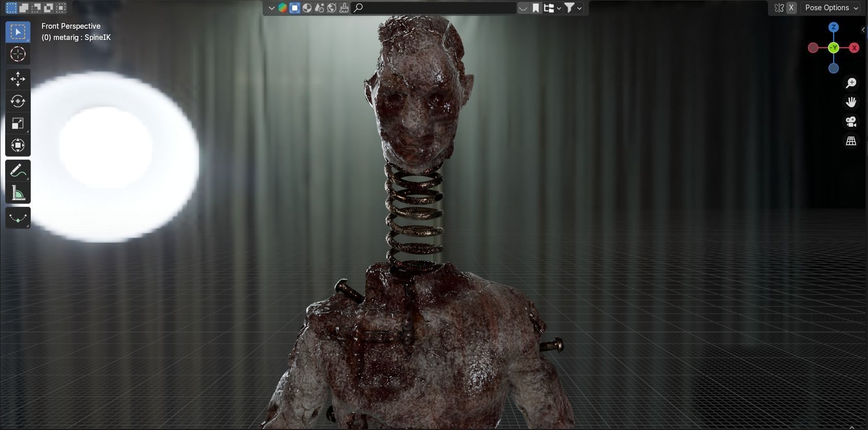Set selection mode to Extend

point(24,8)
